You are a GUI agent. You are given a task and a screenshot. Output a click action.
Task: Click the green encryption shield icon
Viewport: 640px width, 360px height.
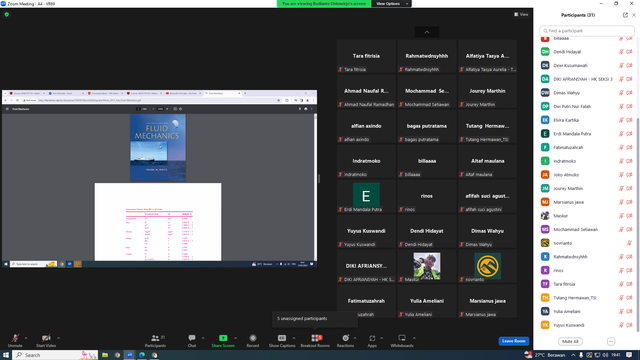click(x=7, y=14)
